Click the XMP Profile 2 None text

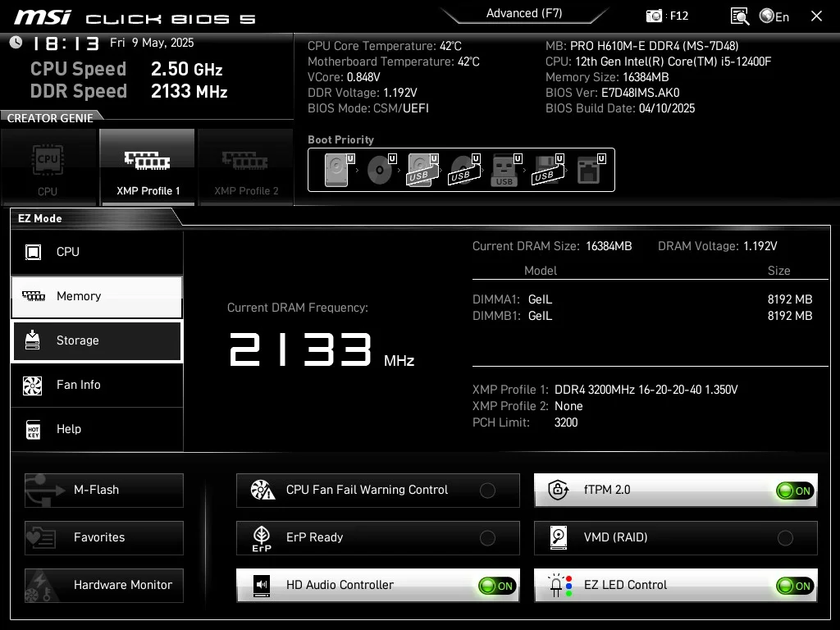tap(527, 406)
